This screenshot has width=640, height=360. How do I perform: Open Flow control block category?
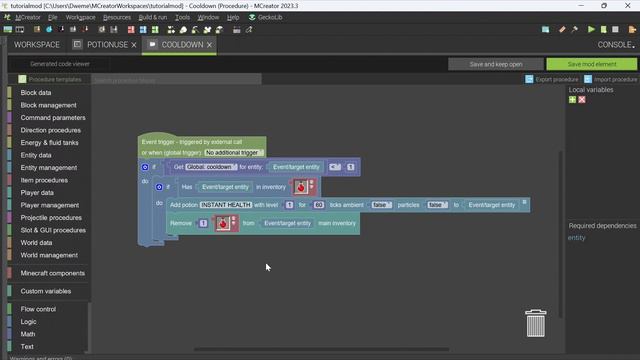pos(38,309)
